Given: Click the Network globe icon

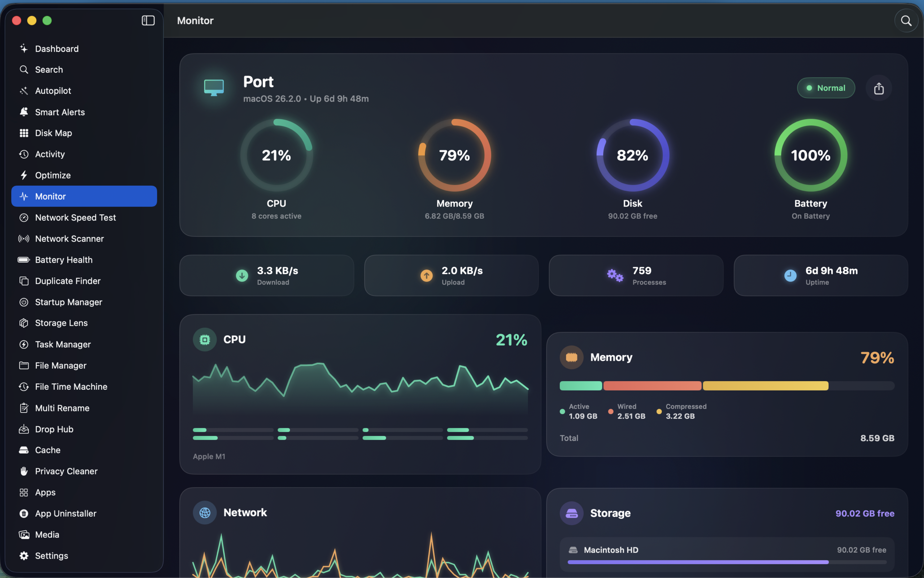Looking at the screenshot, I should tap(205, 513).
